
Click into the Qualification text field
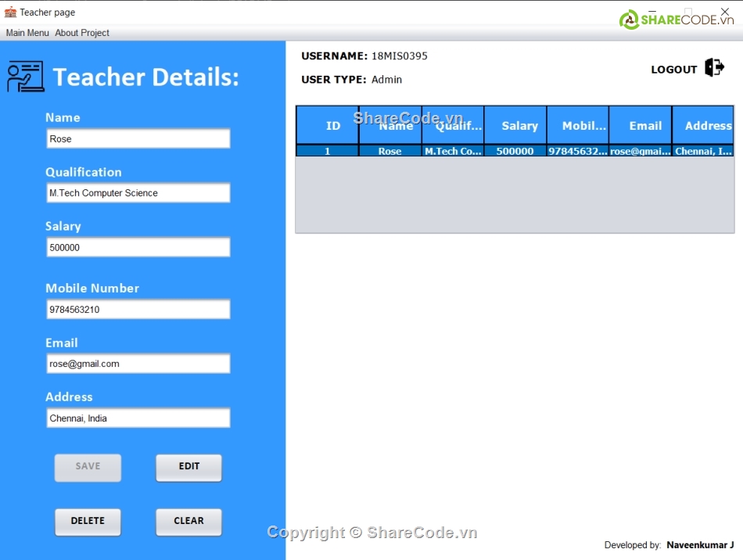click(138, 193)
